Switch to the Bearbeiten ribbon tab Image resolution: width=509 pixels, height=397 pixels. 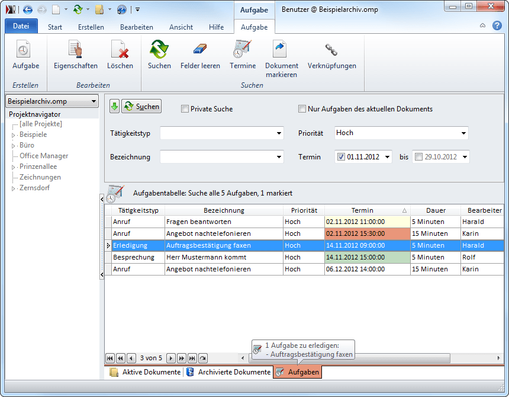pyautogui.click(x=137, y=27)
